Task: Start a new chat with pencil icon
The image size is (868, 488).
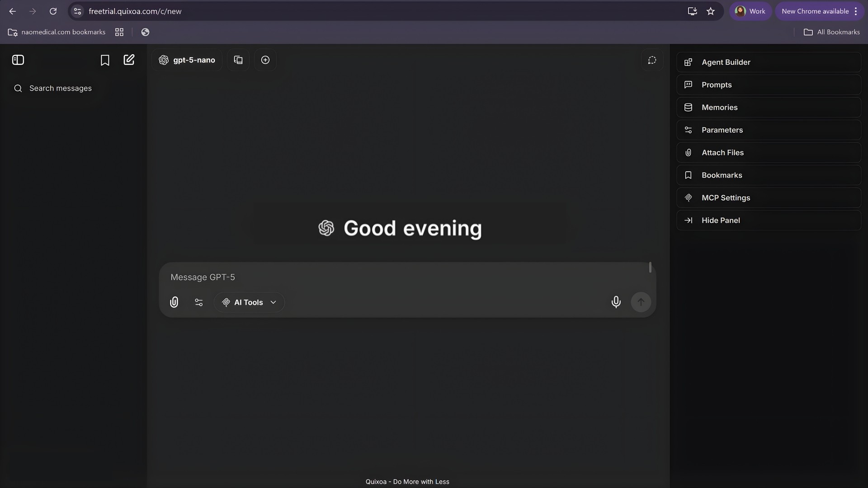Action: [129, 60]
